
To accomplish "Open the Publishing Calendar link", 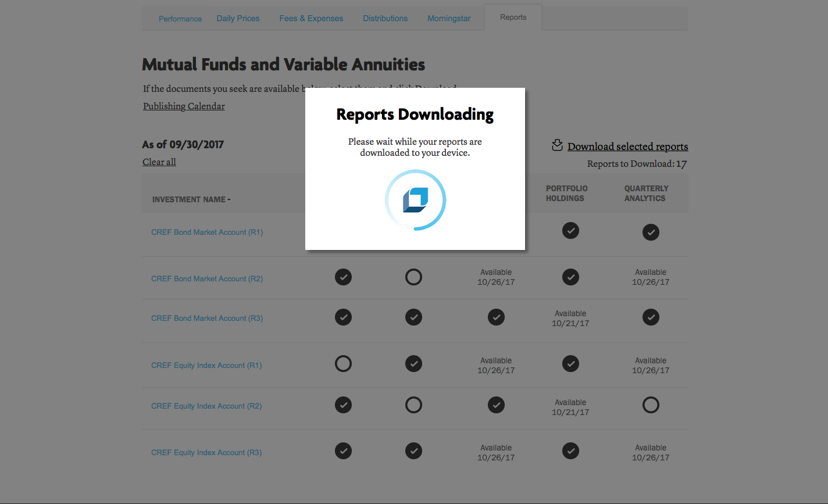I will pos(184,106).
